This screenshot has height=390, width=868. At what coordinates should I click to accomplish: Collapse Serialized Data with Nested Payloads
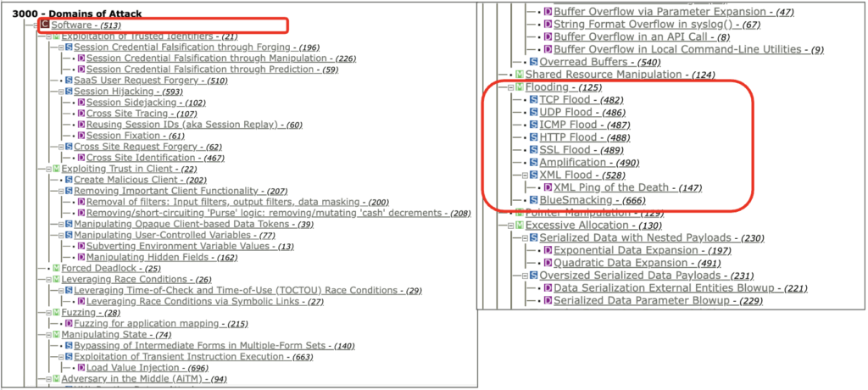pos(523,238)
